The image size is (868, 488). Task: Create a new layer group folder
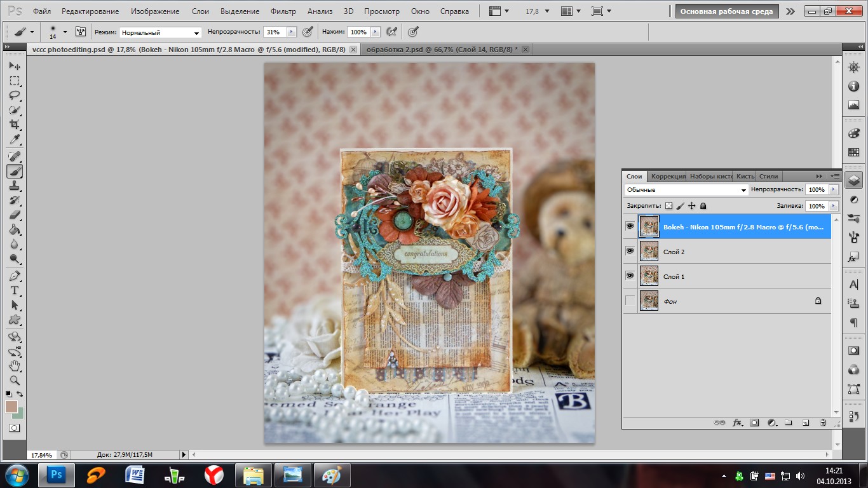788,422
